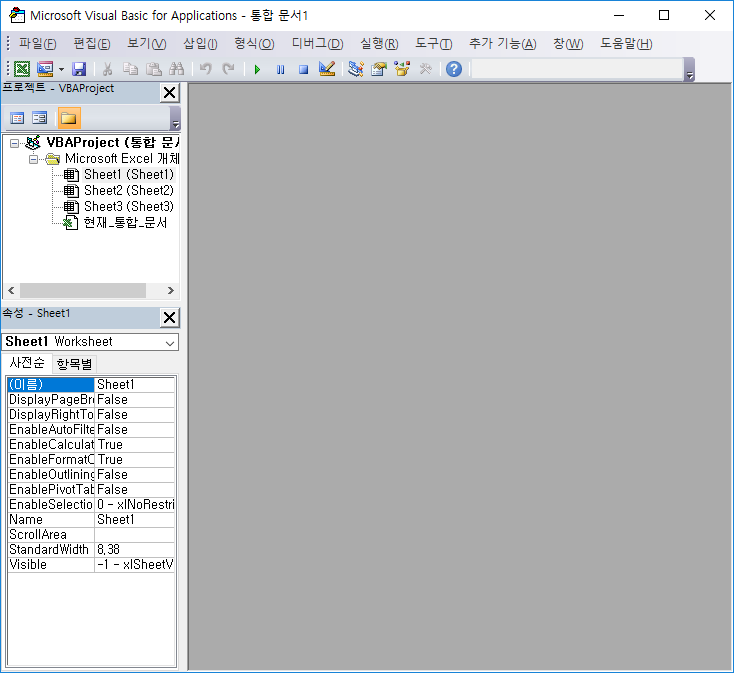Viewport: 734px width, 673px height.
Task: Click the View Object icon in project panel
Action: point(40,118)
